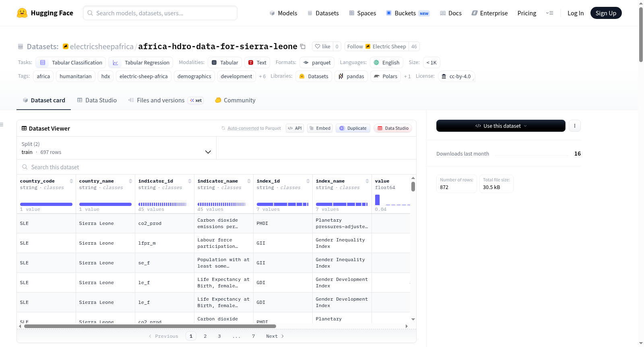Follow Electric Sheep organization
Viewport: 644px width, 347px height.
376,46
